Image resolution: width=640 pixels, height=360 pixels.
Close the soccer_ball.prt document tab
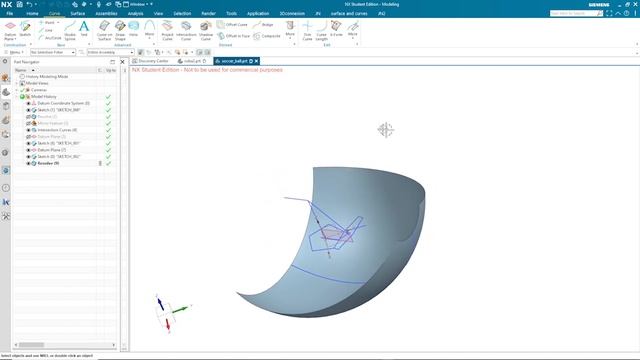tap(256, 61)
